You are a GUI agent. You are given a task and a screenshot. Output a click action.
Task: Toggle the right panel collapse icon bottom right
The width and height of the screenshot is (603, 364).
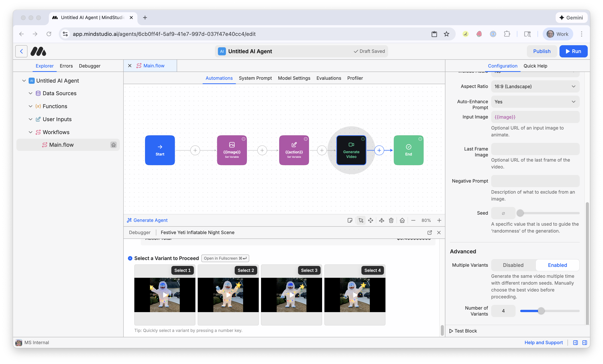click(x=585, y=342)
